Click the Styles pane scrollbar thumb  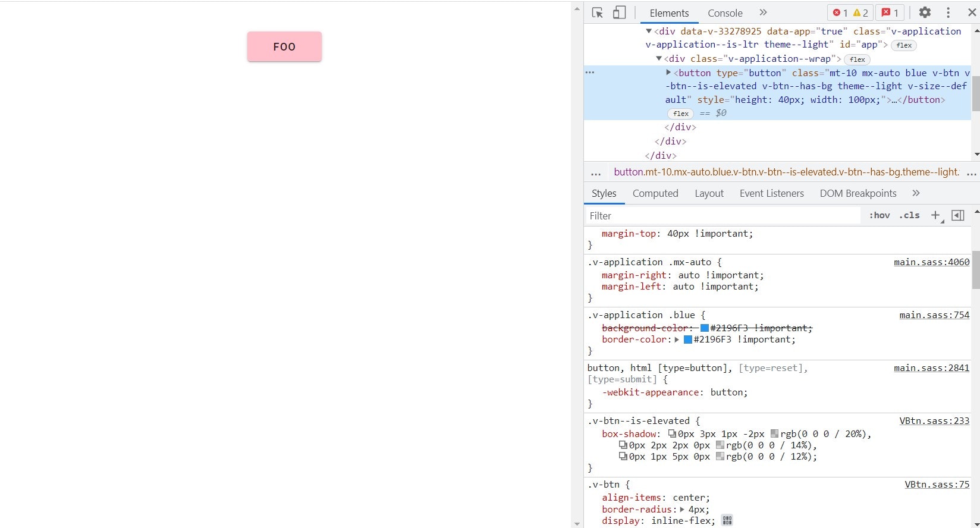976,269
